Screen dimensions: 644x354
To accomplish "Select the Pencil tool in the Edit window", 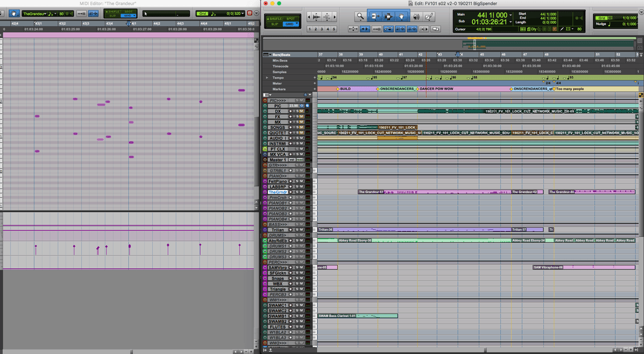I will (x=430, y=16).
